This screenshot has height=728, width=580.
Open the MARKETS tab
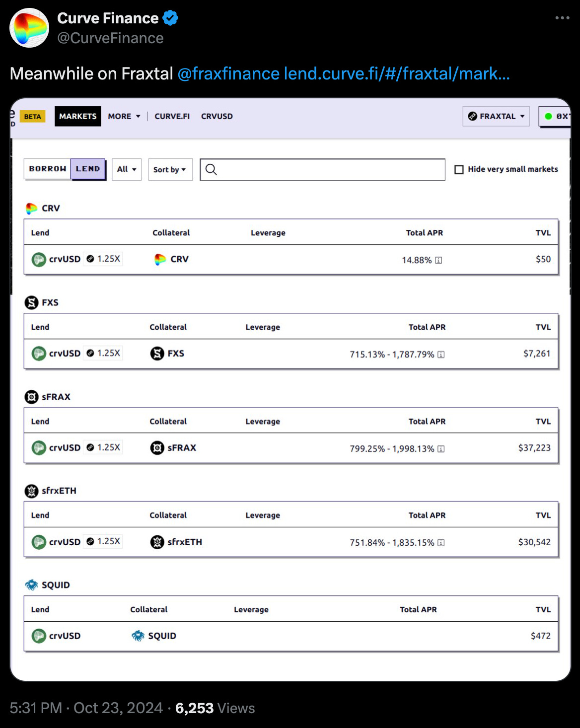click(x=78, y=116)
